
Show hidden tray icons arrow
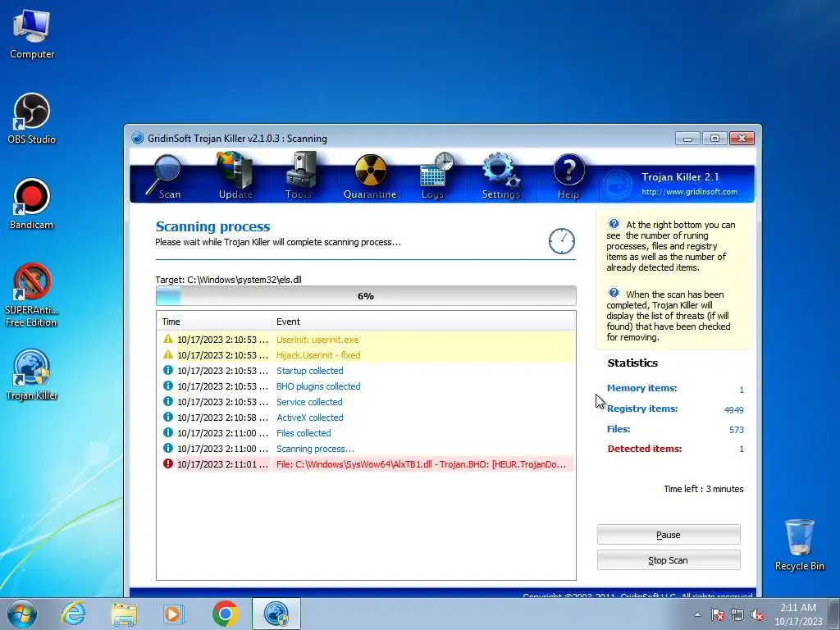coord(697,614)
